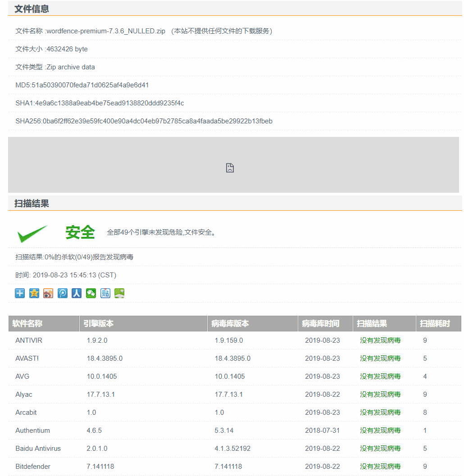This screenshot has width=464, height=476.
Task: Share to Tencent Weibo icon
Action: pos(63,293)
